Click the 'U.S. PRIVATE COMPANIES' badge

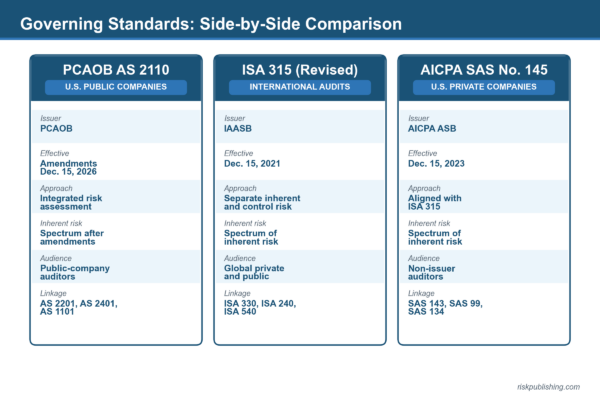pos(484,87)
